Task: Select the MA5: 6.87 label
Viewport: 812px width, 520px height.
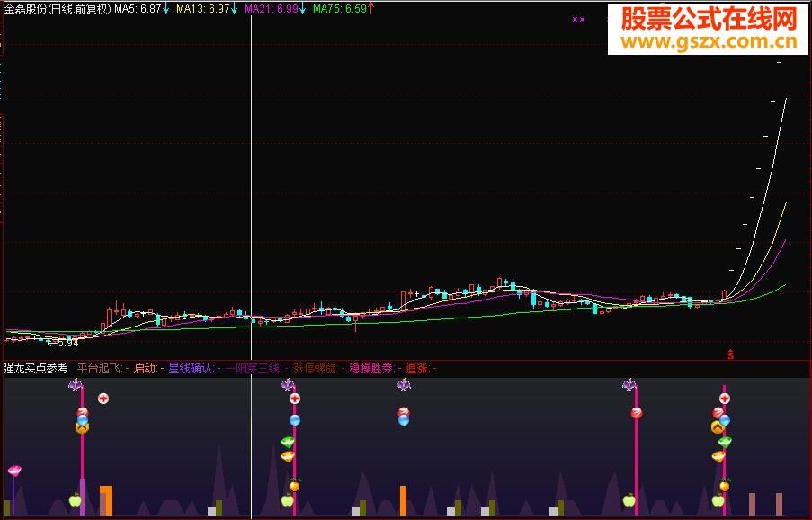Action: click(x=138, y=9)
